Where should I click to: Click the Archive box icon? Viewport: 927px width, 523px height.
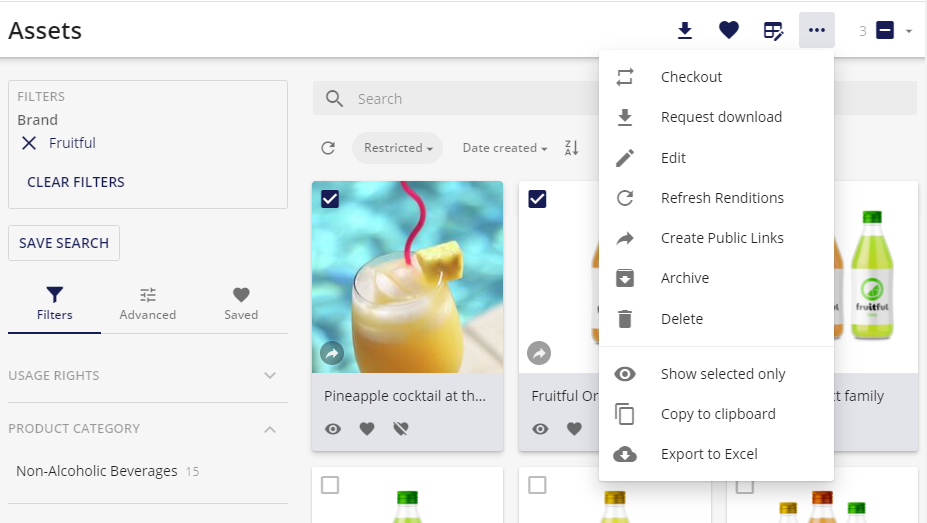click(625, 278)
